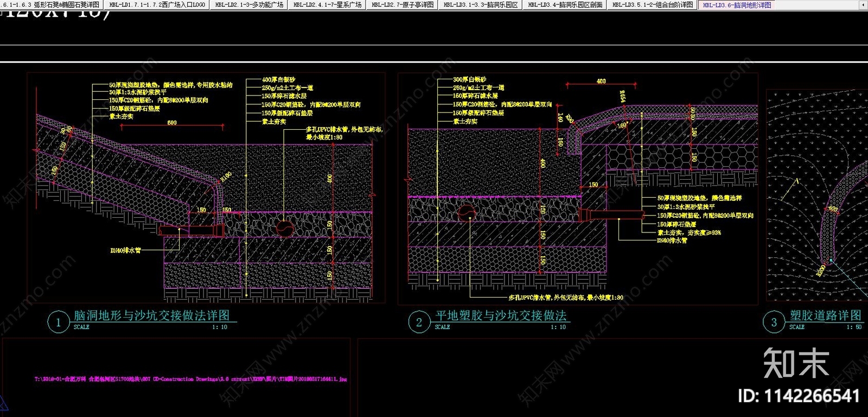The height and width of the screenshot is (417, 868).
Task: Select the 1: 10 scale of detail 2
Action: (x=558, y=327)
